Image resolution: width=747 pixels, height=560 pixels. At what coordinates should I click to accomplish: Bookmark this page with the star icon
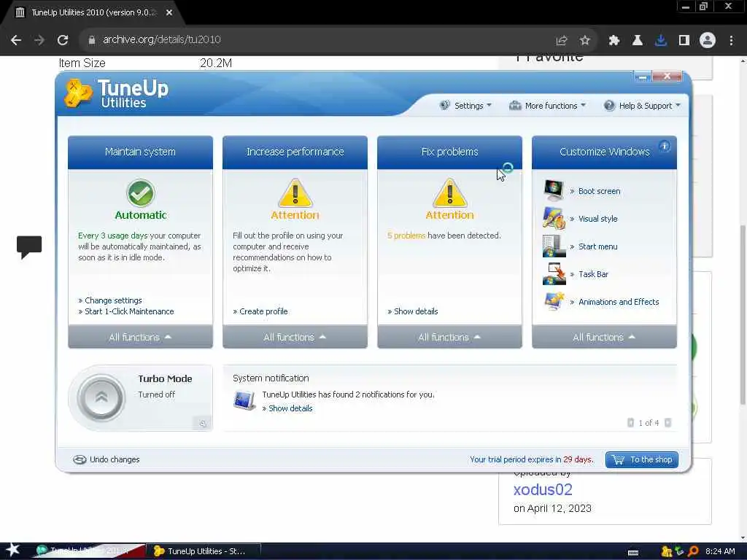(584, 40)
